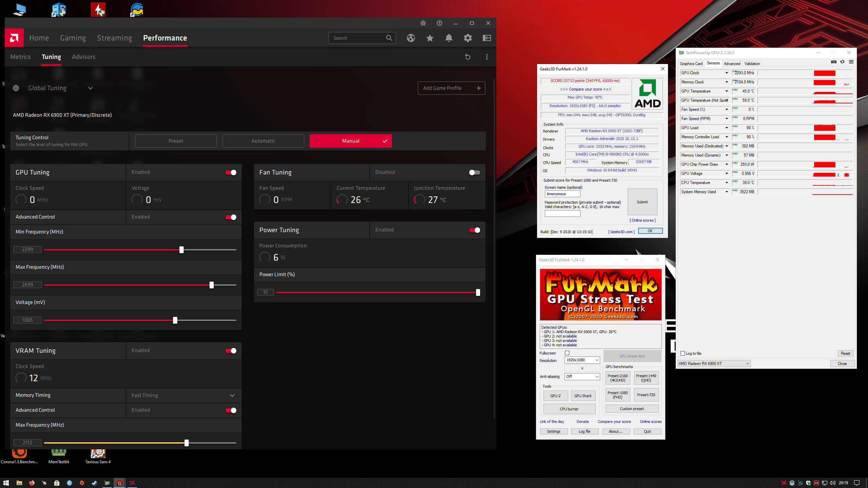868x488 pixels.
Task: Open GPU-Z device selector AMD Radeon RX 6900 XT
Action: (714, 364)
